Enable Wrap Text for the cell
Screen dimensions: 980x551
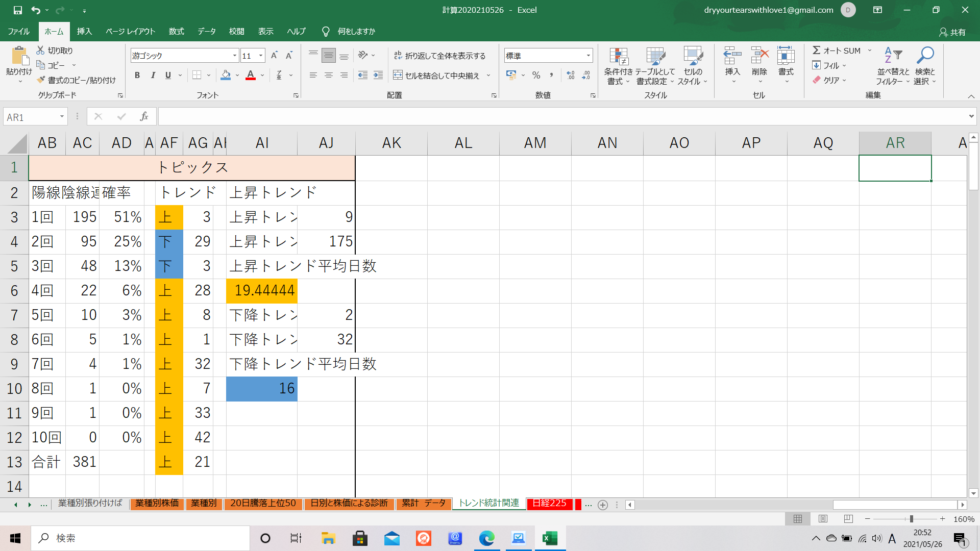click(x=439, y=56)
